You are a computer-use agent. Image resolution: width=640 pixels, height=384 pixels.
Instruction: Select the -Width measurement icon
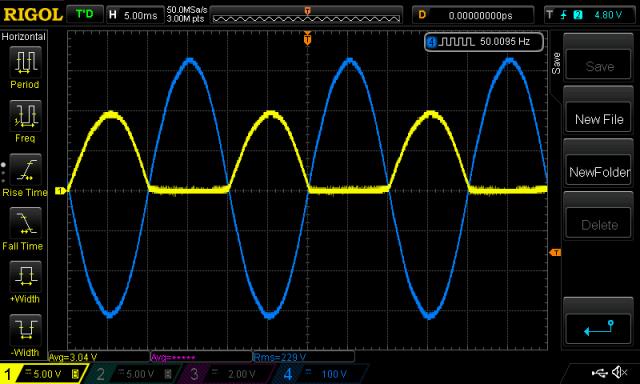tap(25, 330)
